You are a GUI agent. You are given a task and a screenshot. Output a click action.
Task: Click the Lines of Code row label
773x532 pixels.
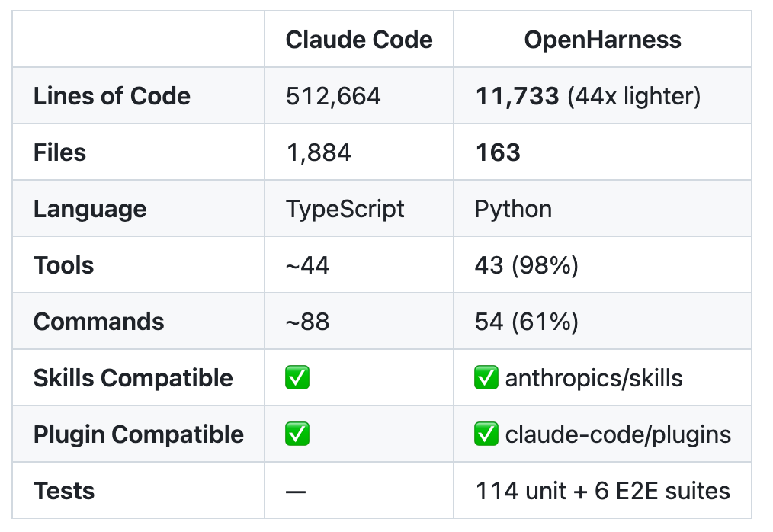[x=112, y=96]
